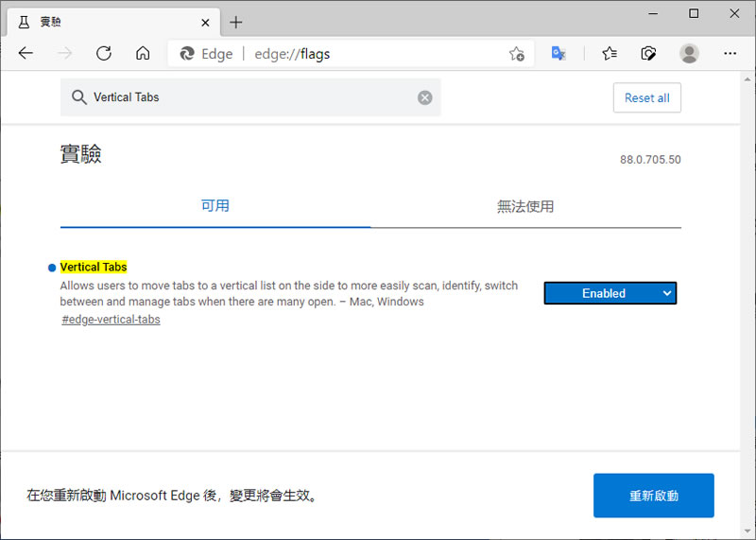Click the Reset all button
The height and width of the screenshot is (540, 756).
(x=647, y=97)
